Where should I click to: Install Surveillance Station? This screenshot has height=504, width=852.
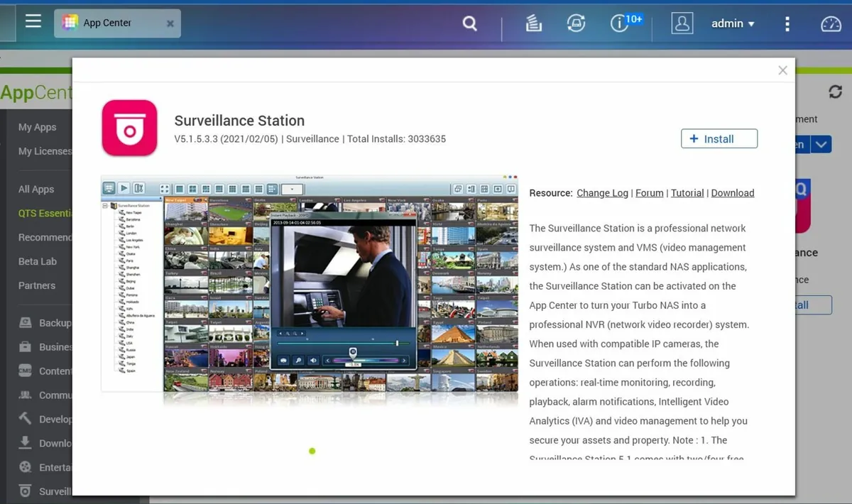719,139
